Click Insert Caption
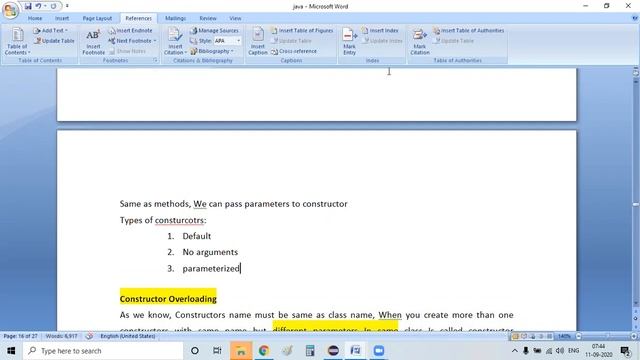This screenshot has width=640, height=360. (x=258, y=41)
